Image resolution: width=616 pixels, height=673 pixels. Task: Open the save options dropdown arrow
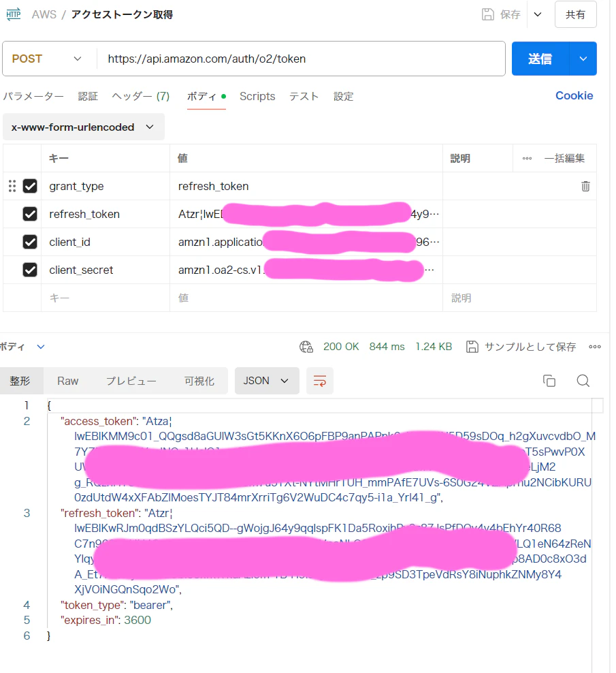tap(538, 14)
